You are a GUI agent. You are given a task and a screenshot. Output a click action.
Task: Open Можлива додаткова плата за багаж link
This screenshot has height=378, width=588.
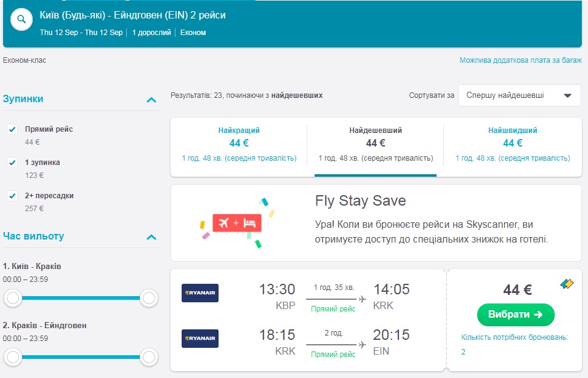[x=520, y=60]
